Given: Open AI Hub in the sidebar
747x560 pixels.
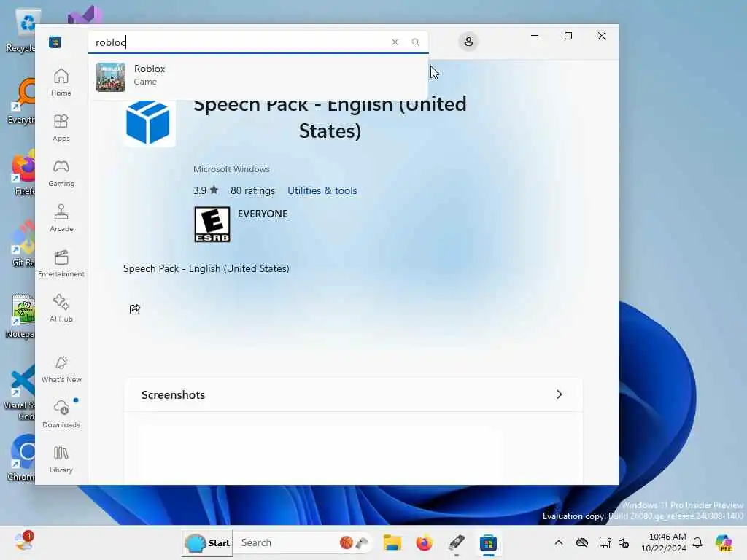Looking at the screenshot, I should tap(61, 308).
